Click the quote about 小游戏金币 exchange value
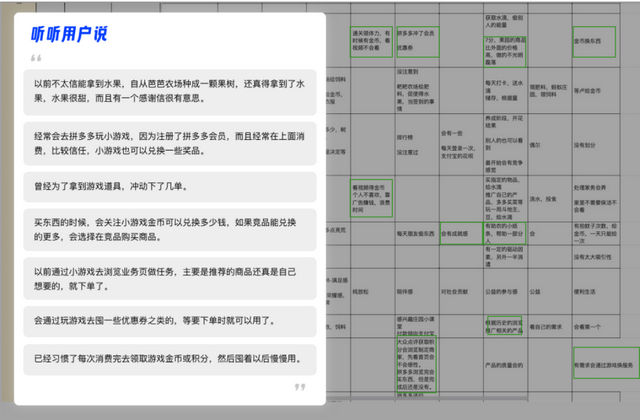 point(170,230)
